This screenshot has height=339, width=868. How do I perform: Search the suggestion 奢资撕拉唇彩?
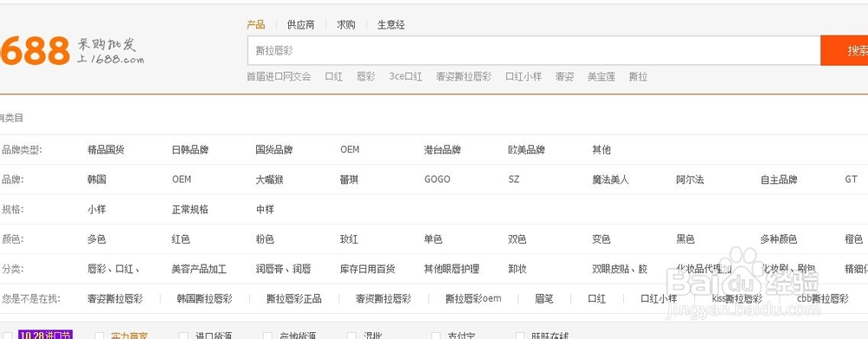(384, 298)
